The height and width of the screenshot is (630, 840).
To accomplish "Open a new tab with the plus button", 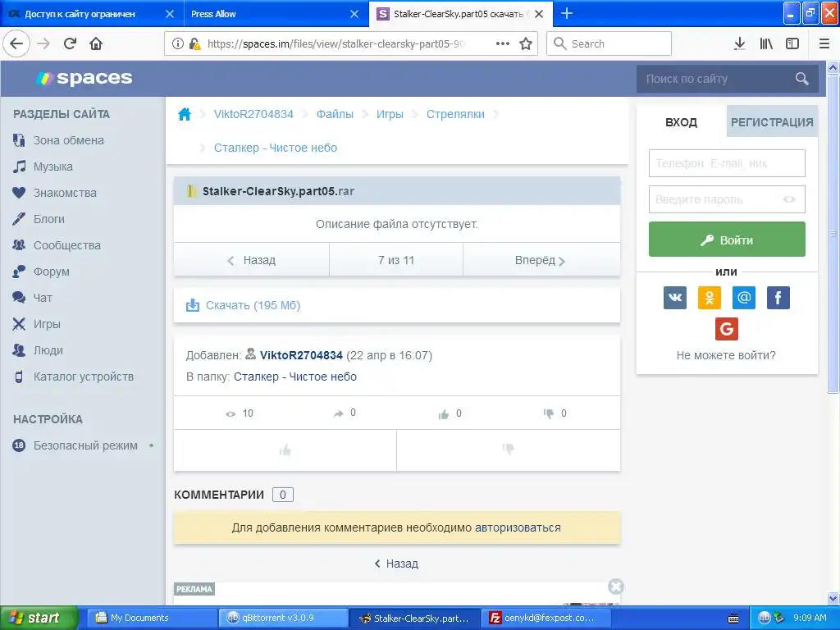I will tap(566, 13).
